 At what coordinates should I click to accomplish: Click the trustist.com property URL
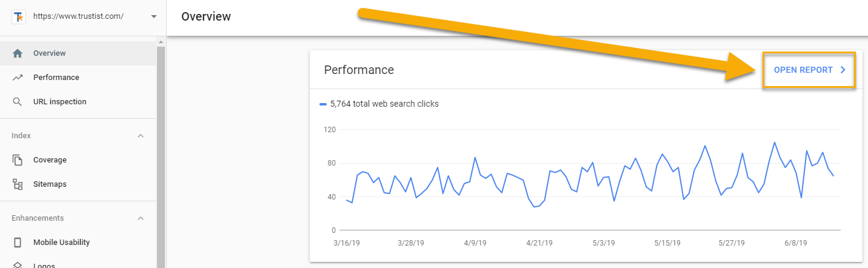pyautogui.click(x=78, y=16)
